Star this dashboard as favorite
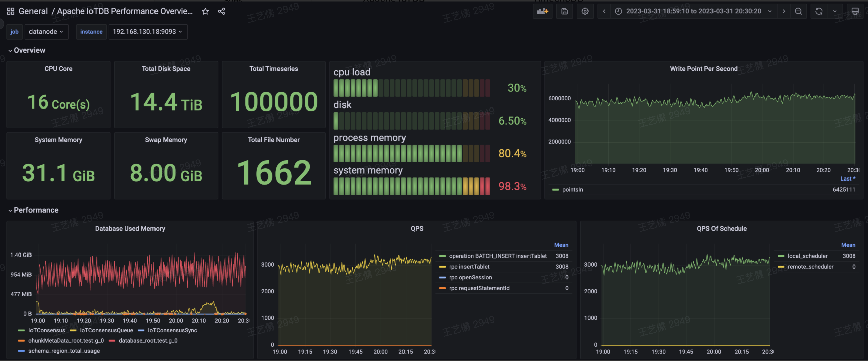This screenshot has height=361, width=868. pyautogui.click(x=205, y=11)
